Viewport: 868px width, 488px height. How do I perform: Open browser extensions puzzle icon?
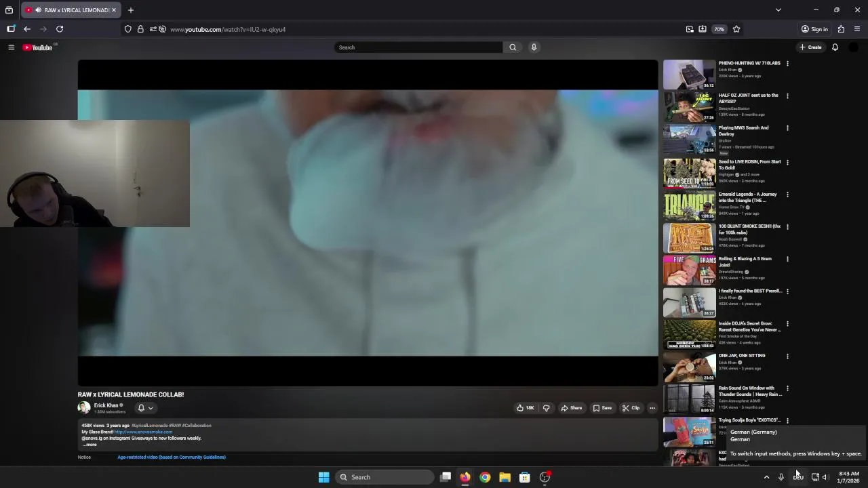pyautogui.click(x=841, y=29)
